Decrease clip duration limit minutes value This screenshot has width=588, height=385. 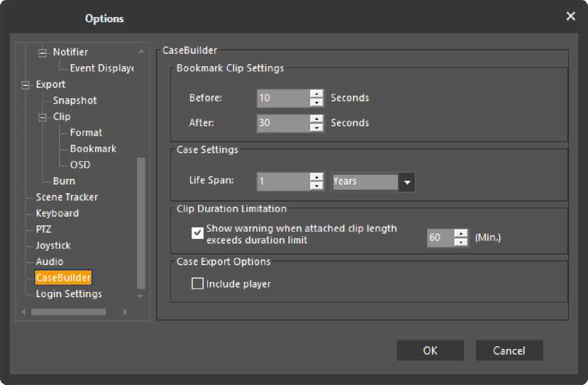[x=461, y=242]
